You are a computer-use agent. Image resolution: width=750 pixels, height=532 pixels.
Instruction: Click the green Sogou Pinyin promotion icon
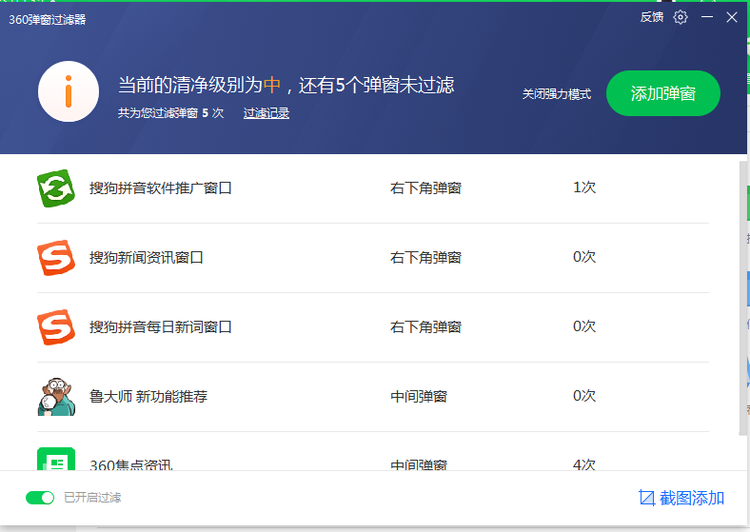click(56, 188)
